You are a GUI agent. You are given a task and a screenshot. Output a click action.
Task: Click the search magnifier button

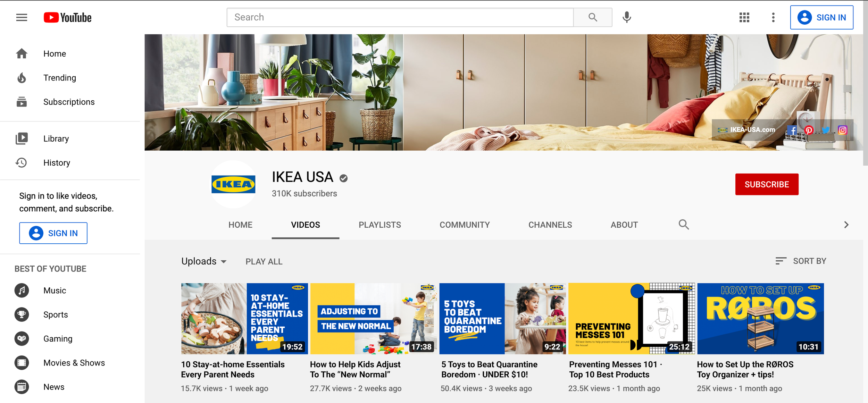593,17
